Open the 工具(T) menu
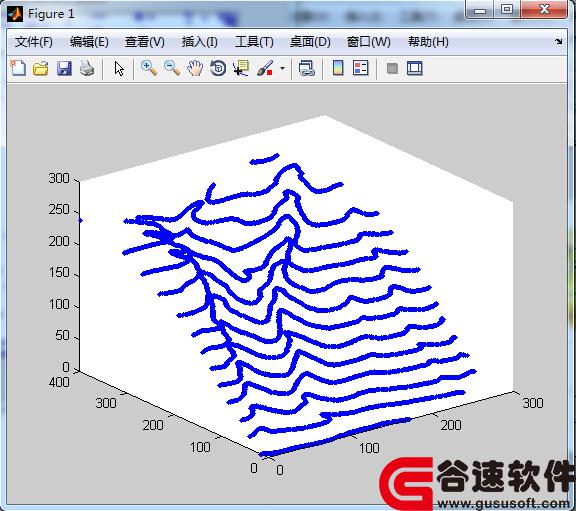The width and height of the screenshot is (576, 511). (x=254, y=42)
